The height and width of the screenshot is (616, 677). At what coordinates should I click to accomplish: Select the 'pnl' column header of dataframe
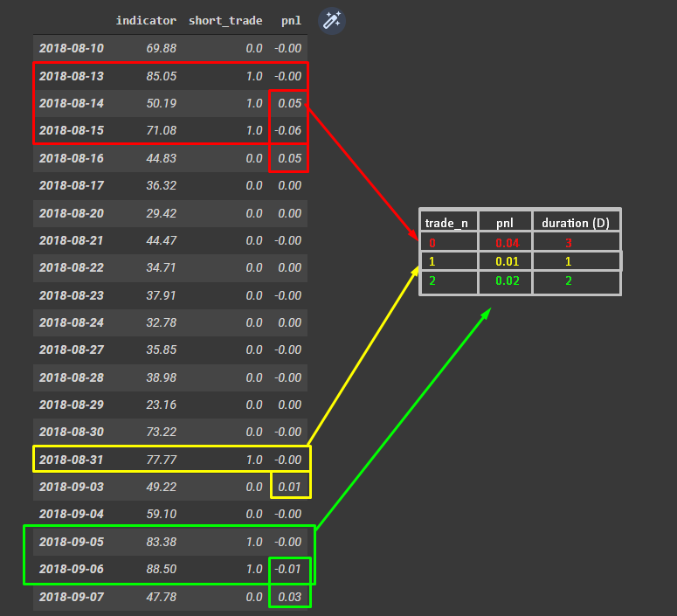[291, 21]
